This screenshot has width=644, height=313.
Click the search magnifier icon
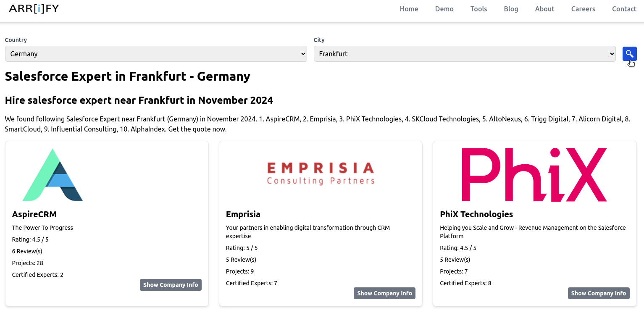(629, 54)
